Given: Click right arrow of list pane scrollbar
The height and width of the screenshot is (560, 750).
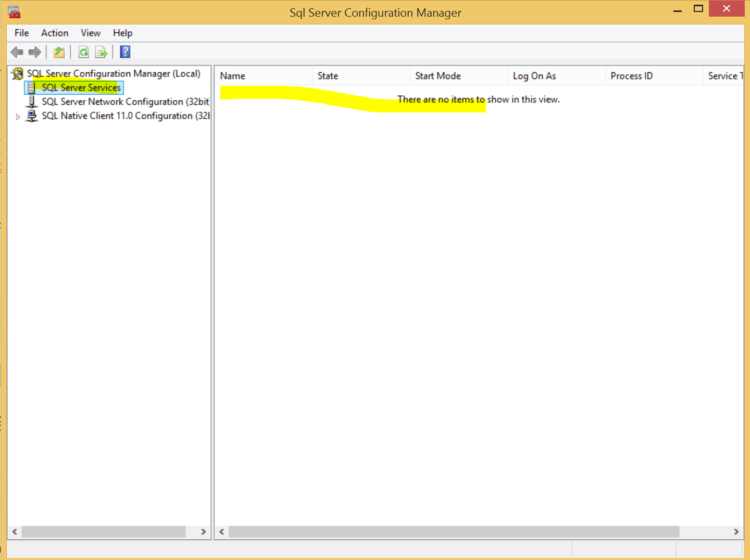Looking at the screenshot, I should click(x=736, y=532).
